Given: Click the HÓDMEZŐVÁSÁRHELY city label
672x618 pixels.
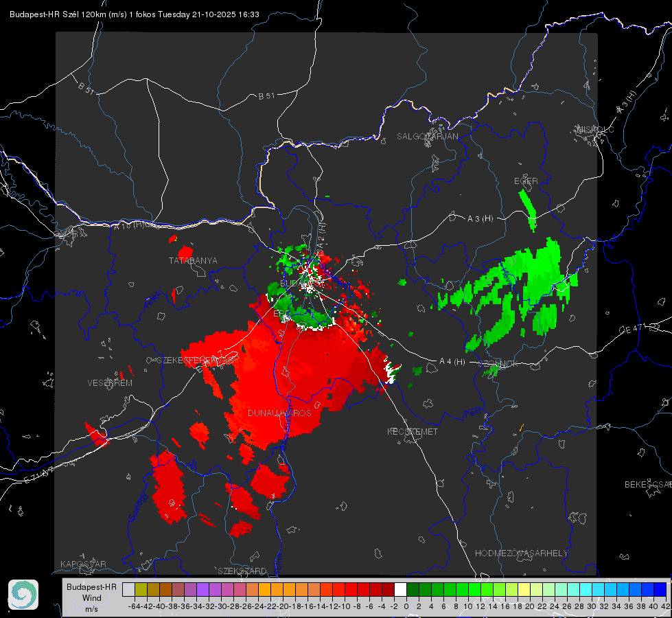Looking at the screenshot, I should 521,553.
